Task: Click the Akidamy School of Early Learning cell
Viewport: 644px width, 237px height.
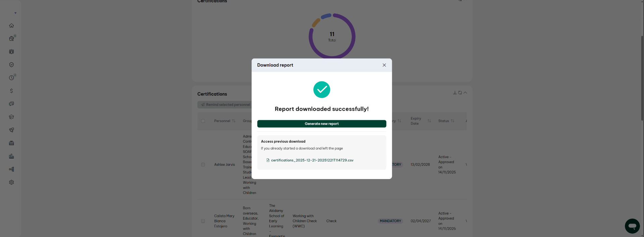Action: 277,220
